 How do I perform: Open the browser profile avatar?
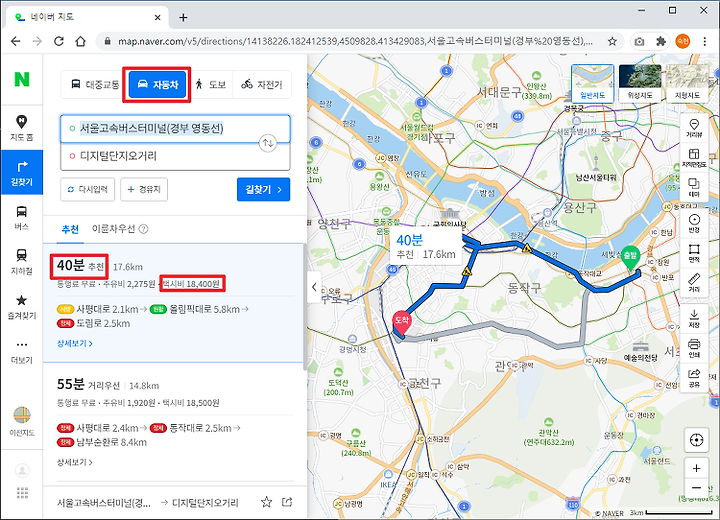[x=683, y=41]
